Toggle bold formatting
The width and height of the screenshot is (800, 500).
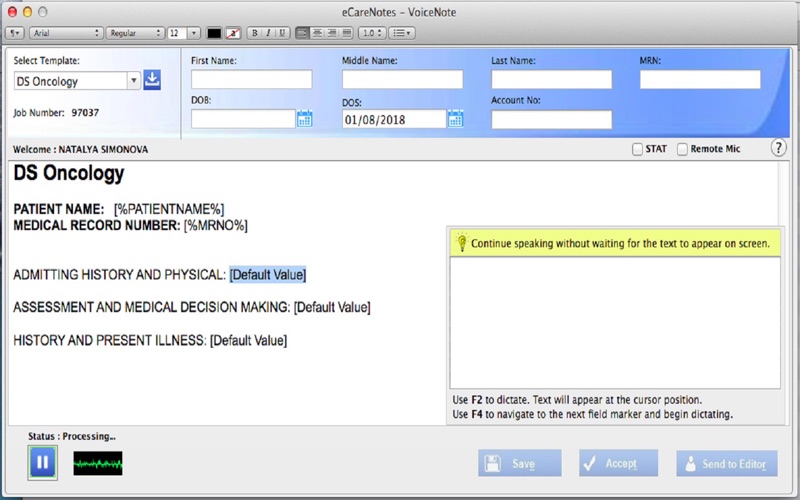point(255,33)
